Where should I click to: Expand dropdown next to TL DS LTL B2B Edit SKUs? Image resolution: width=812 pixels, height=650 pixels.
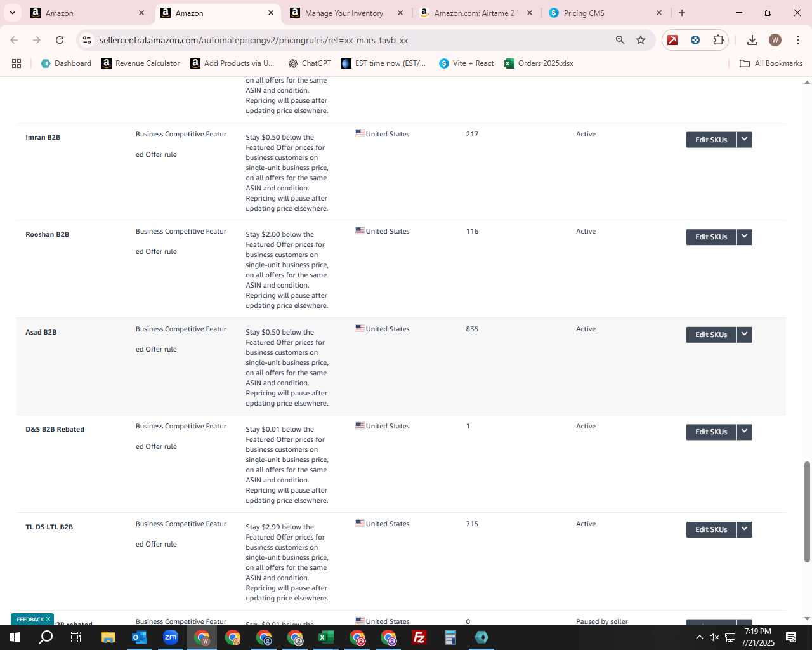[744, 529]
